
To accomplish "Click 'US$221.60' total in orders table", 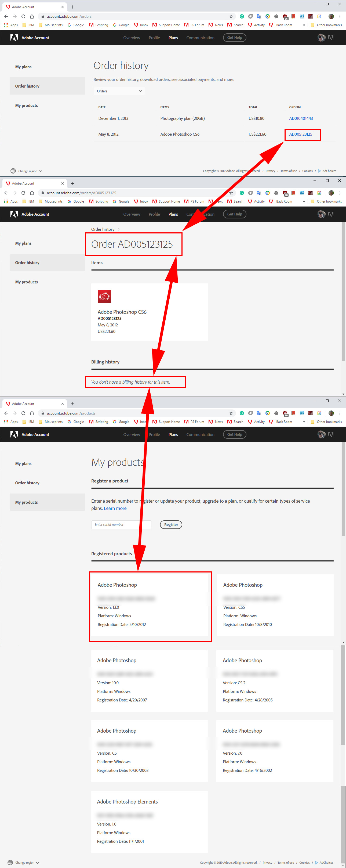I will (x=257, y=134).
